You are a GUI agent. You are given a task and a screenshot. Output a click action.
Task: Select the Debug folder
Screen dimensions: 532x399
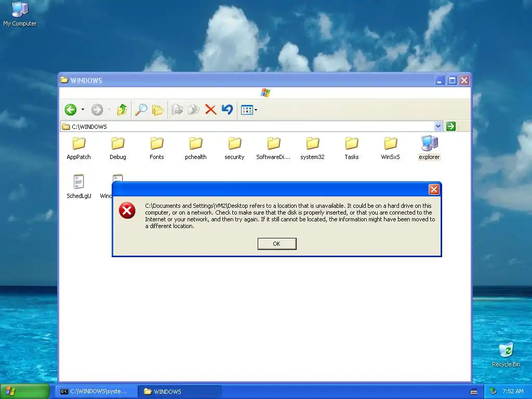pos(118,148)
